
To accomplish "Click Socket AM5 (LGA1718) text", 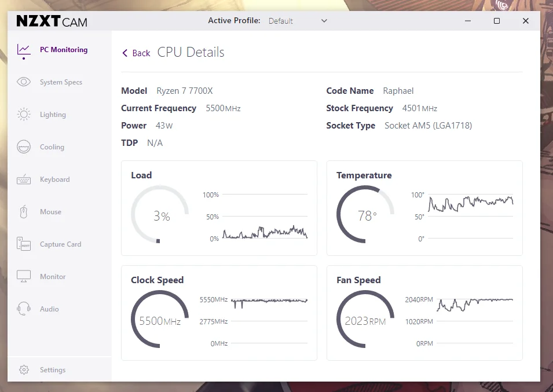I will click(428, 126).
